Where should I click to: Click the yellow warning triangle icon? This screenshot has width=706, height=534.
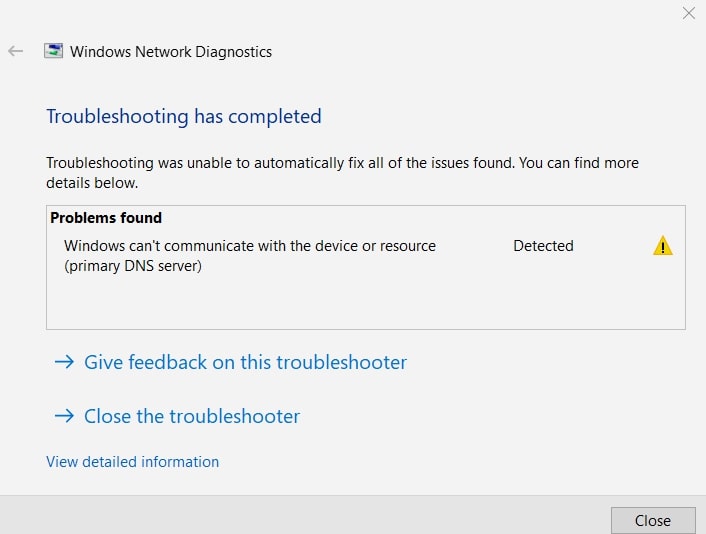pyautogui.click(x=662, y=246)
